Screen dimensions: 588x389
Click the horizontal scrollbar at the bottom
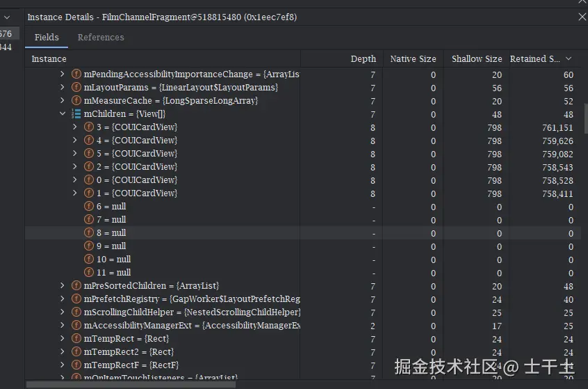[132, 384]
